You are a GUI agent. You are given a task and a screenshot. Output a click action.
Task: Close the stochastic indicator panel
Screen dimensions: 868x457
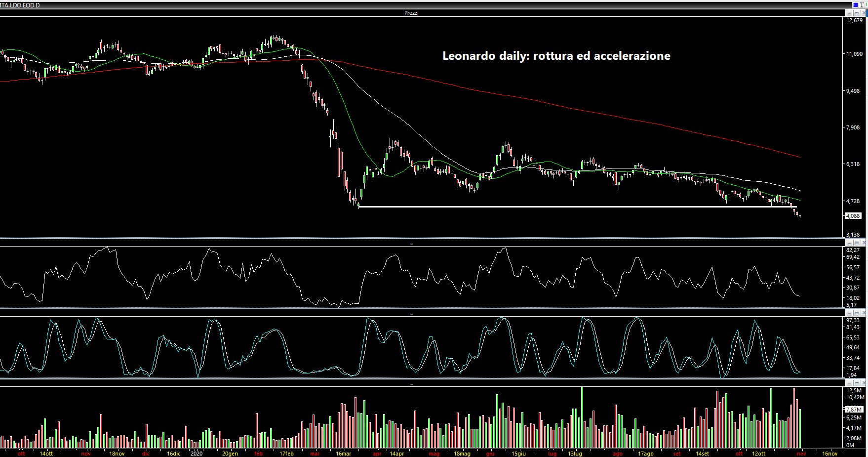pyautogui.click(x=864, y=313)
